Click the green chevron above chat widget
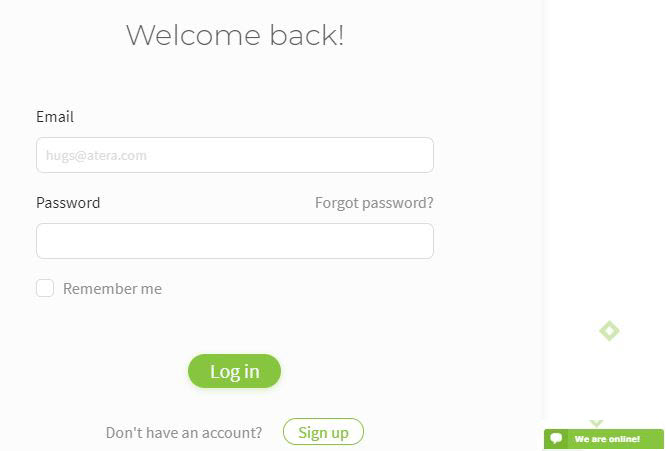Image resolution: width=666 pixels, height=451 pixels. tap(596, 423)
